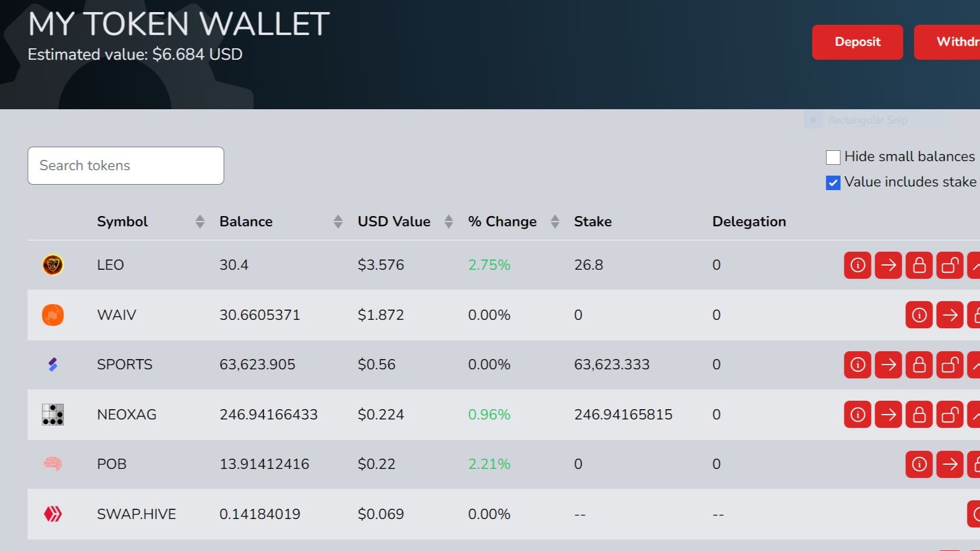This screenshot has width=980, height=551.
Task: Click NEOXAG stake value 246.94165815
Action: point(623,415)
